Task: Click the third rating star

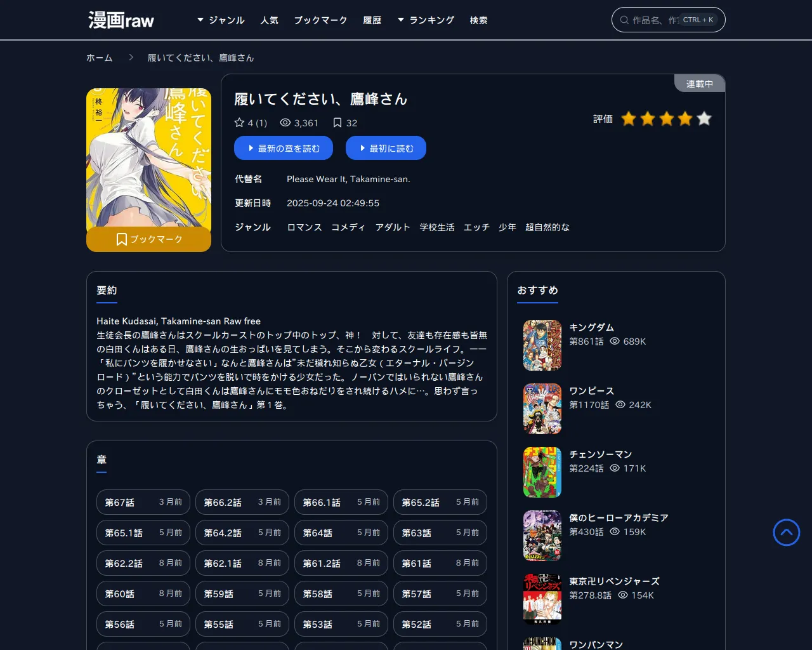Action: click(667, 119)
